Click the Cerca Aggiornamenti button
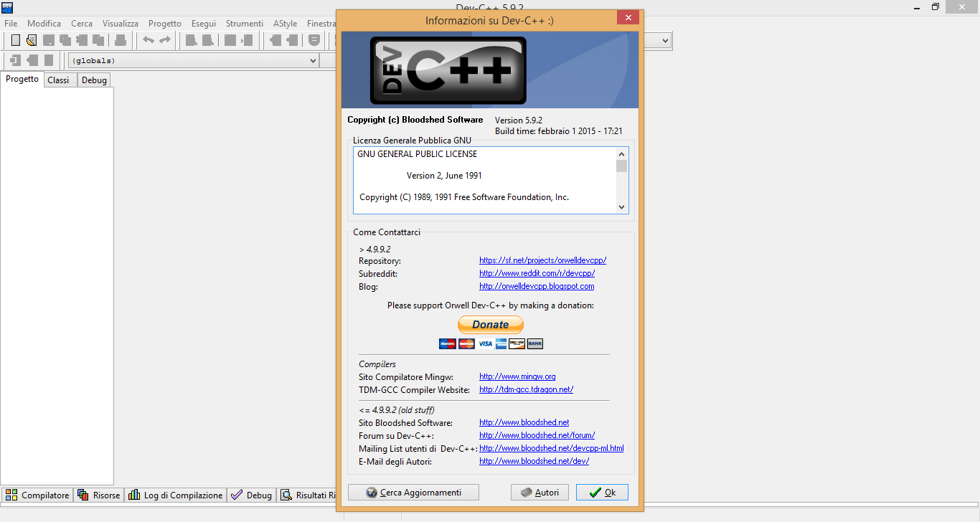980x522 pixels. tap(413, 493)
